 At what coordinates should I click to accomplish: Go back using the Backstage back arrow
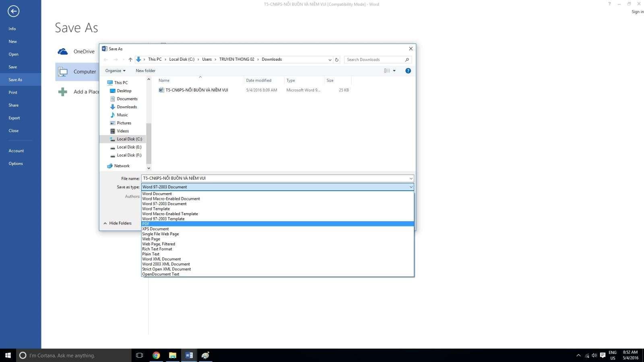pos(13,11)
